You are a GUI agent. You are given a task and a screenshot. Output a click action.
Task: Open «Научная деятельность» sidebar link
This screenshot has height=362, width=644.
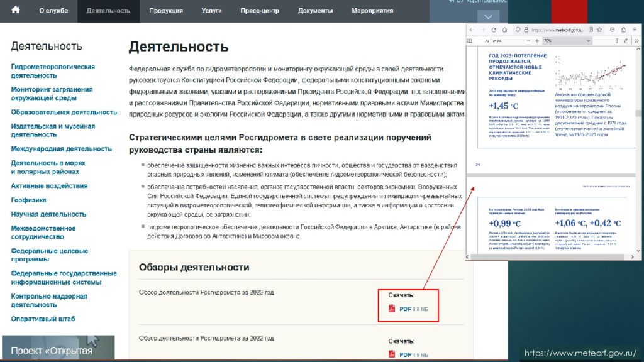click(x=48, y=214)
